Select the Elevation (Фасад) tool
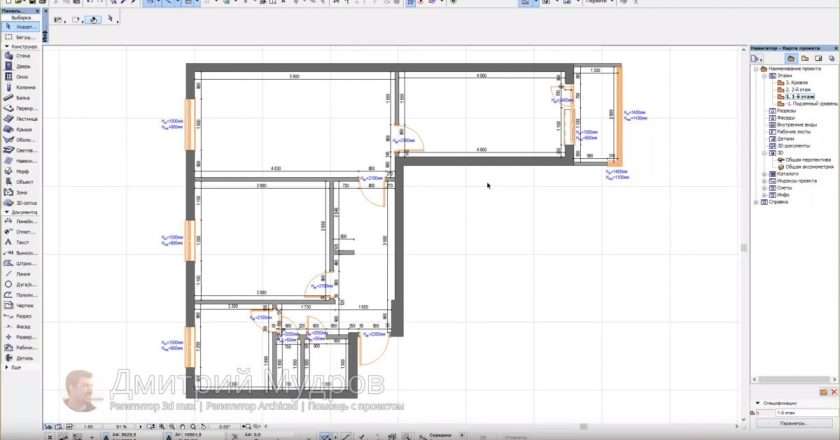 pos(20,326)
